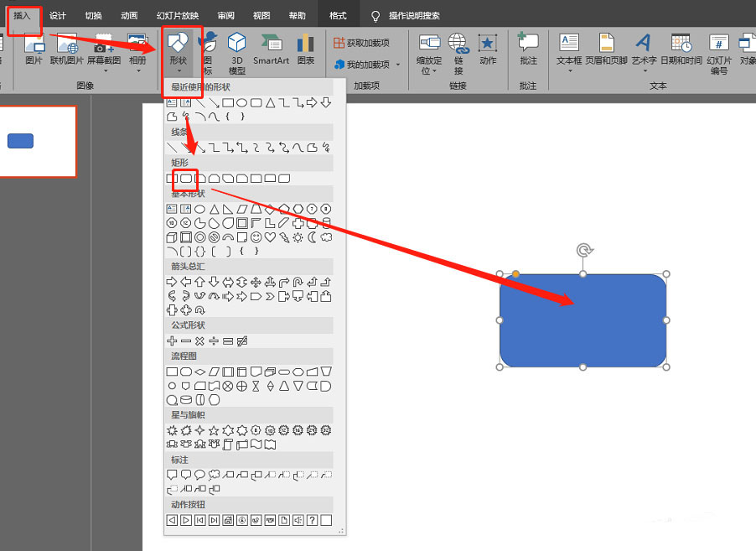Insert 日期和时间 date and time

(x=681, y=49)
